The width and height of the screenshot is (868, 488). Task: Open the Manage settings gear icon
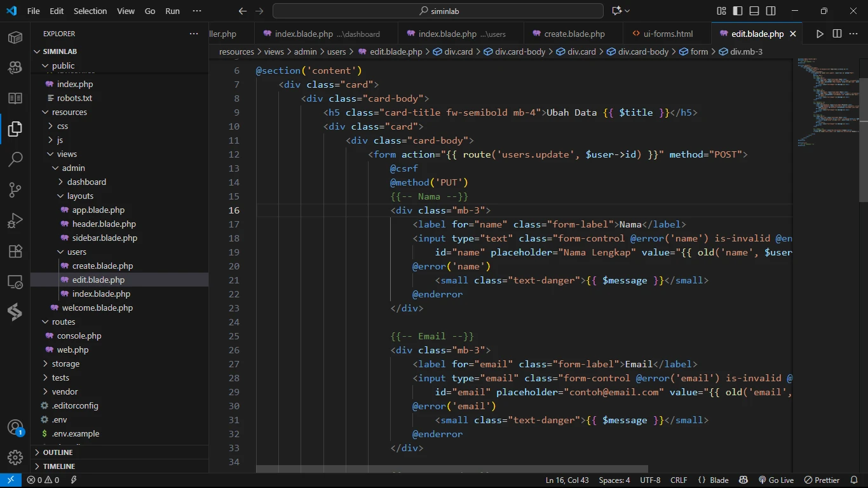coord(15,457)
